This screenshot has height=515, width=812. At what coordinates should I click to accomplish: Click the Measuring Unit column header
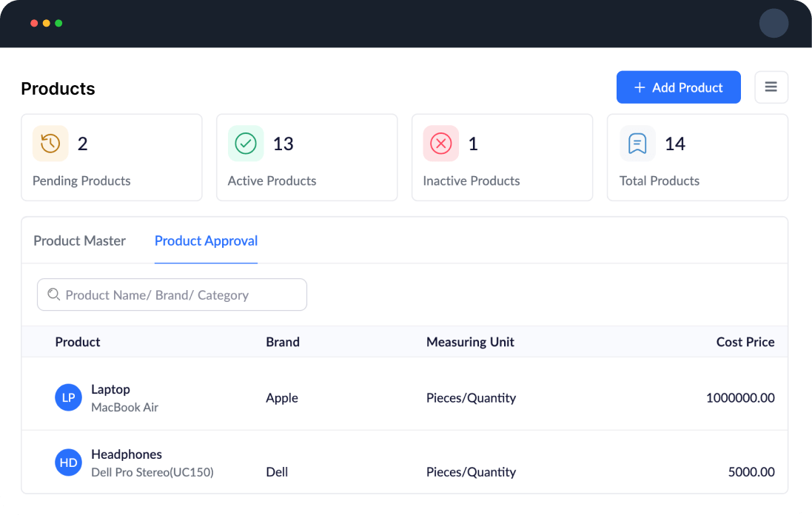(470, 342)
